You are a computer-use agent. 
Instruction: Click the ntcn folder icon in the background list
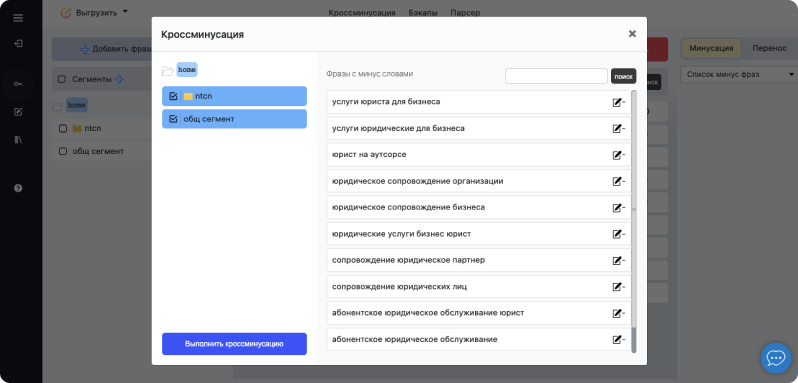click(x=77, y=129)
